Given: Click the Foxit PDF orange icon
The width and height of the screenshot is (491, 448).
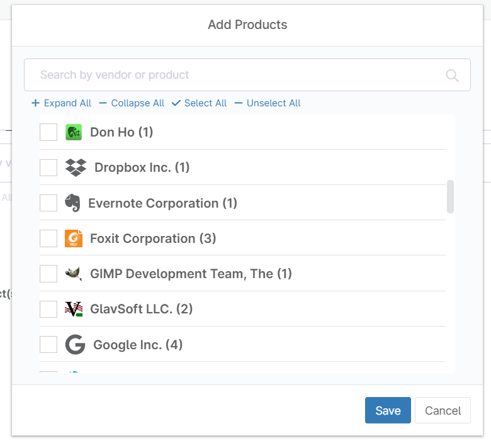Looking at the screenshot, I should (74, 238).
